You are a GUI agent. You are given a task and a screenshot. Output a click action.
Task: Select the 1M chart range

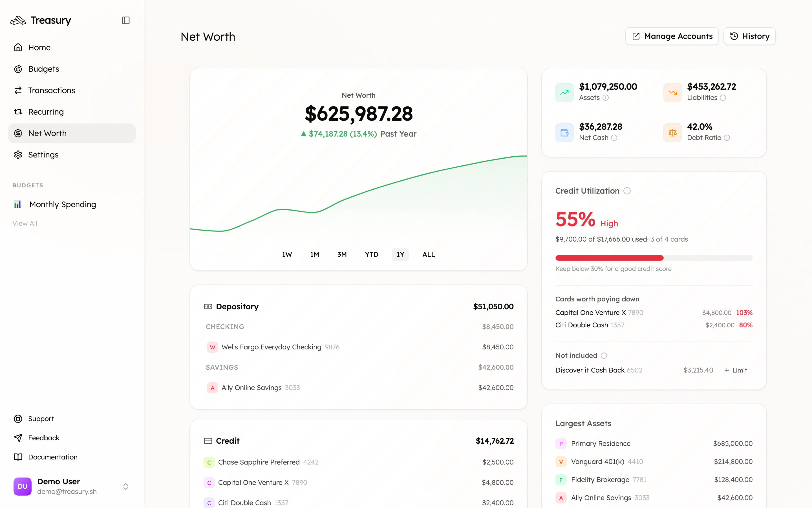(x=315, y=254)
